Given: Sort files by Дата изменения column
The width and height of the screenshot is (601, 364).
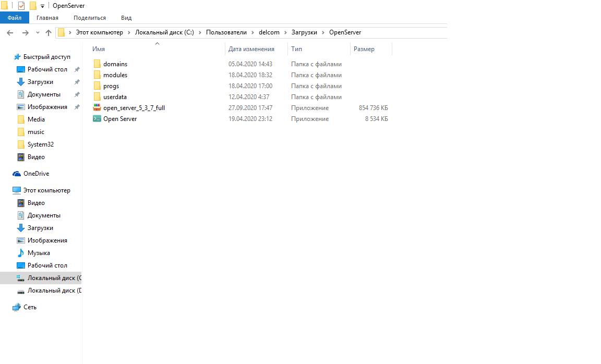Looking at the screenshot, I should tap(251, 49).
